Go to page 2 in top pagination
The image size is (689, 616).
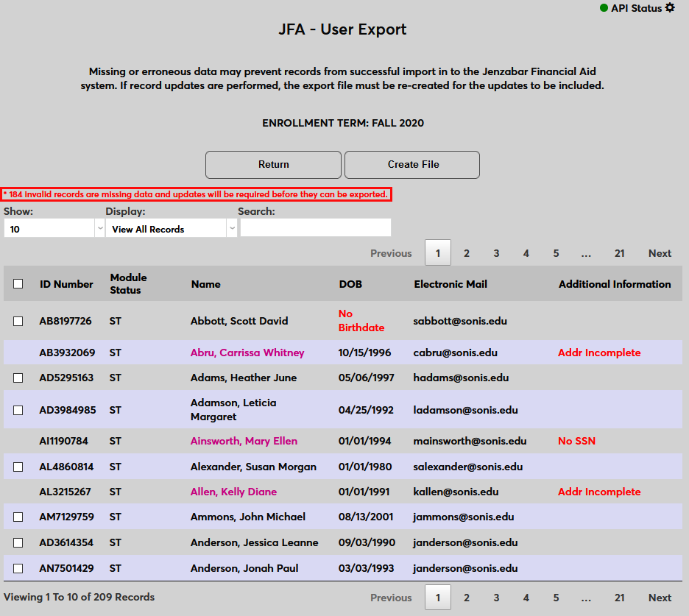(467, 253)
